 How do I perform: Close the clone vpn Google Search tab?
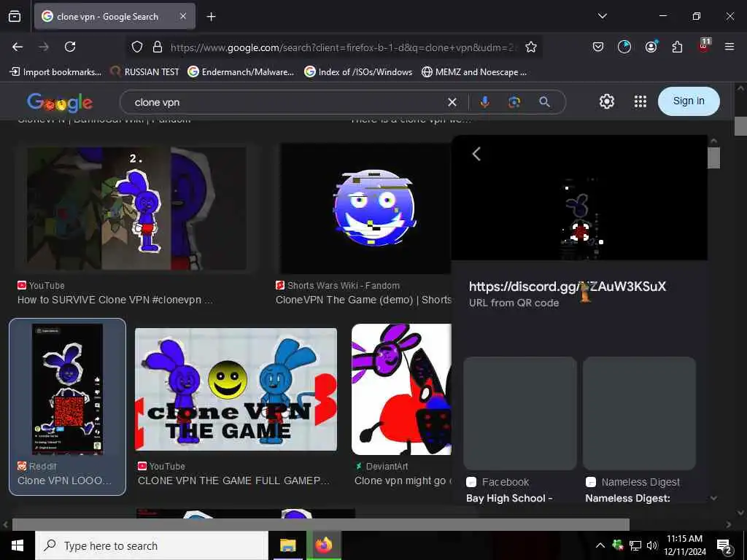(183, 16)
